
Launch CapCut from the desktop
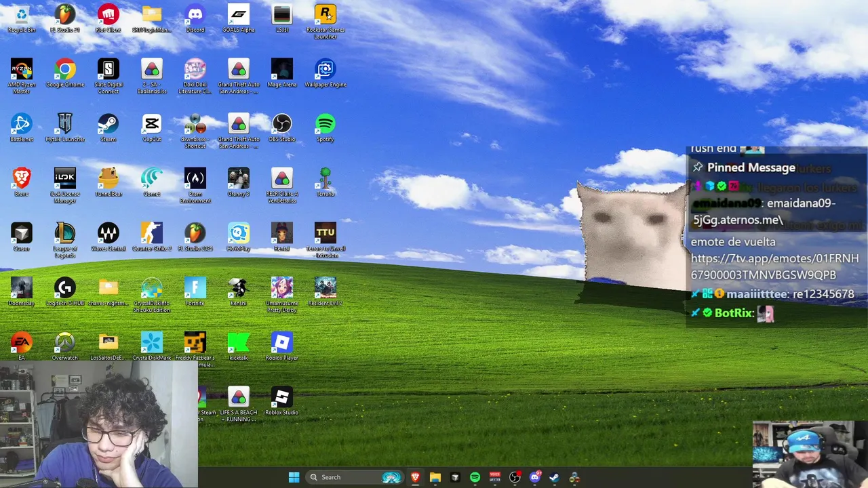(x=152, y=127)
